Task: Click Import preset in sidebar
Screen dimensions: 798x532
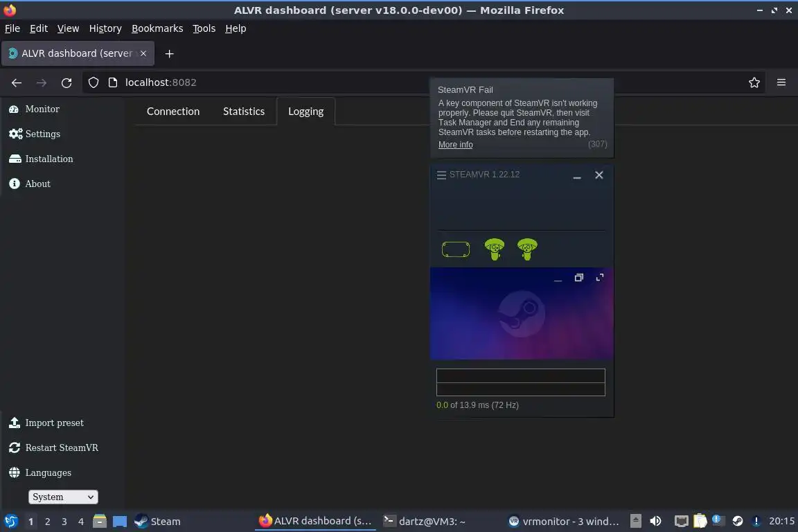Action: [x=46, y=423]
